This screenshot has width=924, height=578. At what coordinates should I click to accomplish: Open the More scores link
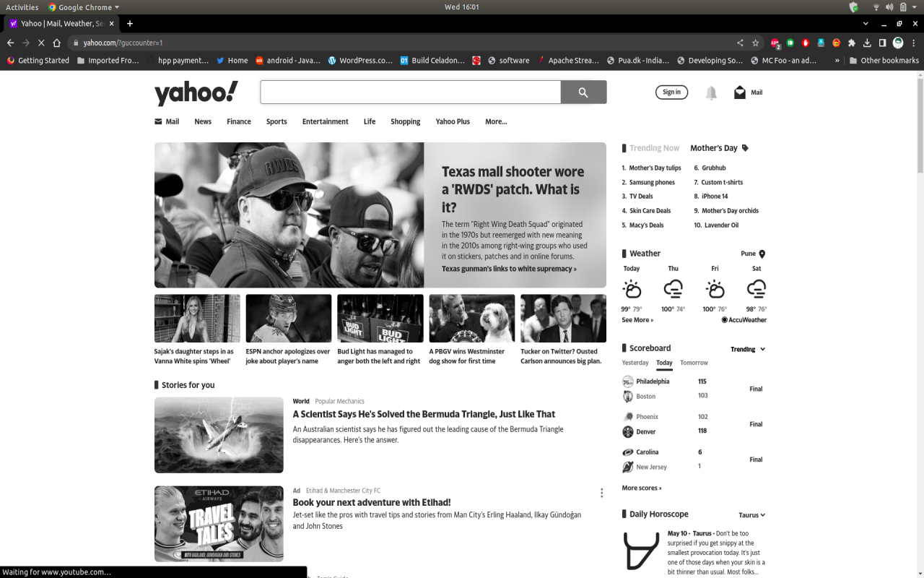641,488
